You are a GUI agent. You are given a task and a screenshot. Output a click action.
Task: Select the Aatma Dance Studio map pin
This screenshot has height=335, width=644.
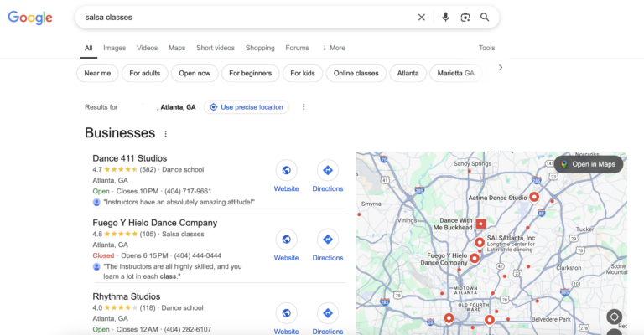click(534, 197)
